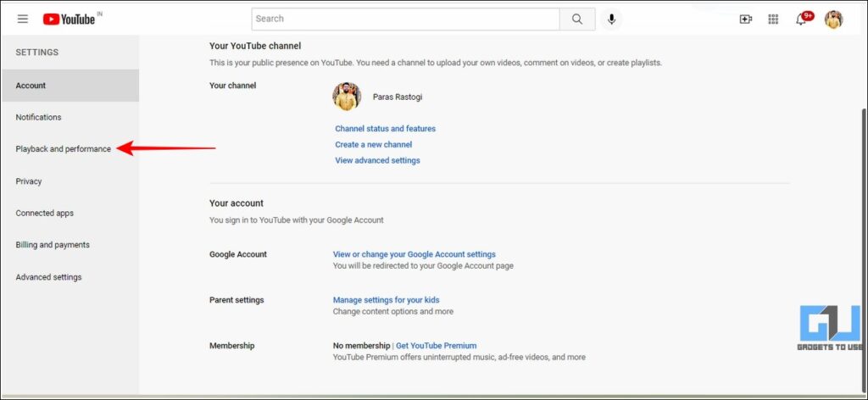
Task: Click the 'No membership' text
Action: [361, 346]
